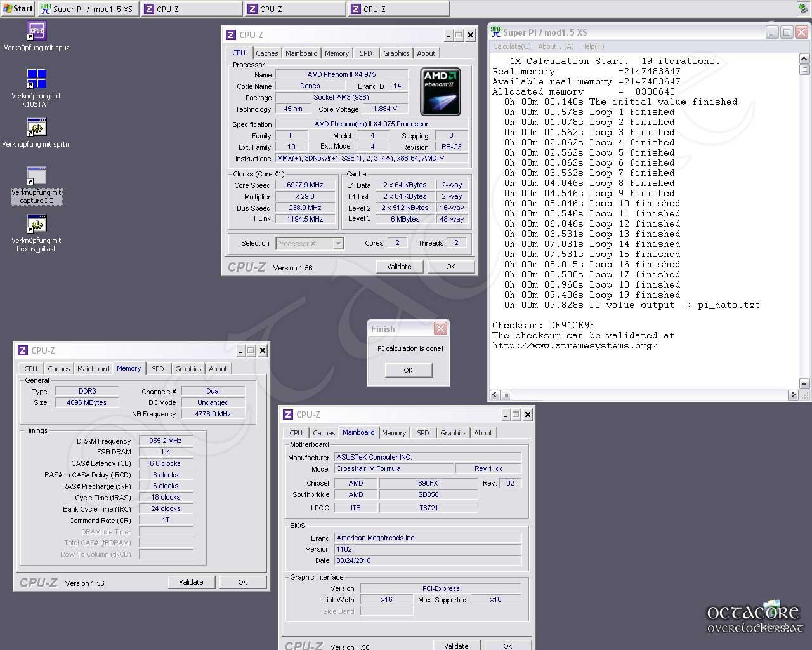This screenshot has width=812, height=650.
Task: Click the Crosshair IV Formula model field
Action: click(x=393, y=468)
